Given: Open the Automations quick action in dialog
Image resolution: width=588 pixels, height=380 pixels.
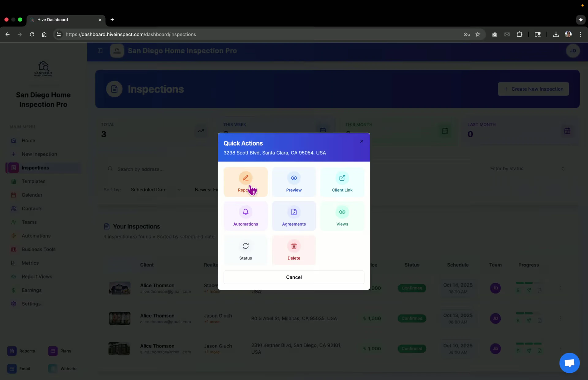Looking at the screenshot, I should point(245,216).
